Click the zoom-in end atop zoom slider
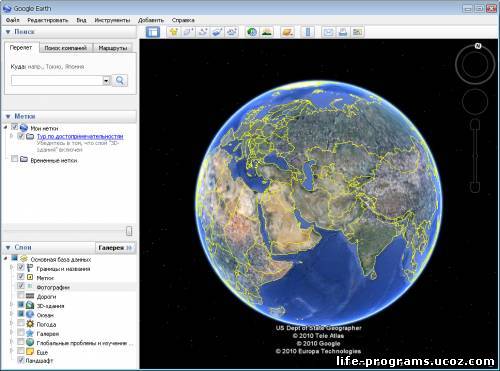 pyautogui.click(x=475, y=125)
